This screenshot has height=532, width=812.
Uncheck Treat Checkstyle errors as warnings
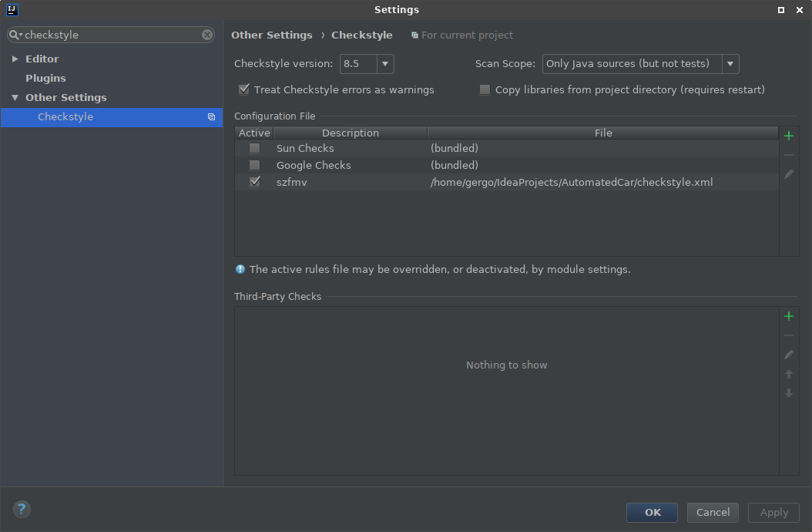244,89
